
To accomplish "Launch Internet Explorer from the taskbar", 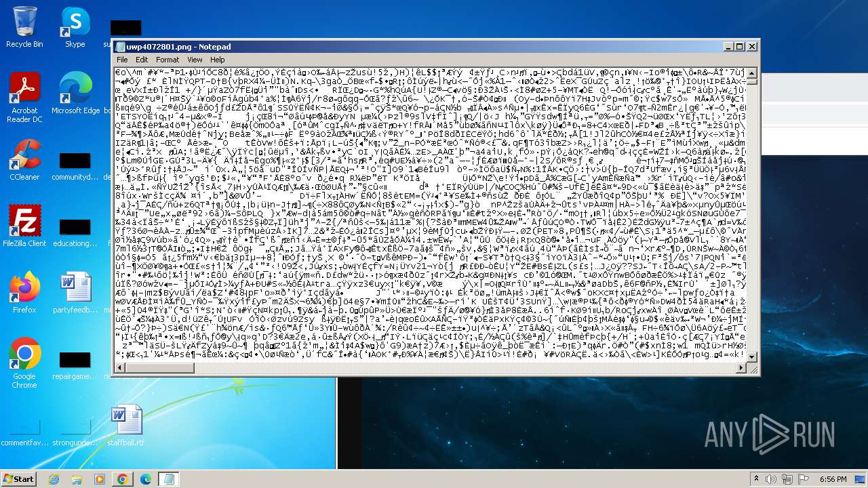I will pyautogui.click(x=54, y=479).
